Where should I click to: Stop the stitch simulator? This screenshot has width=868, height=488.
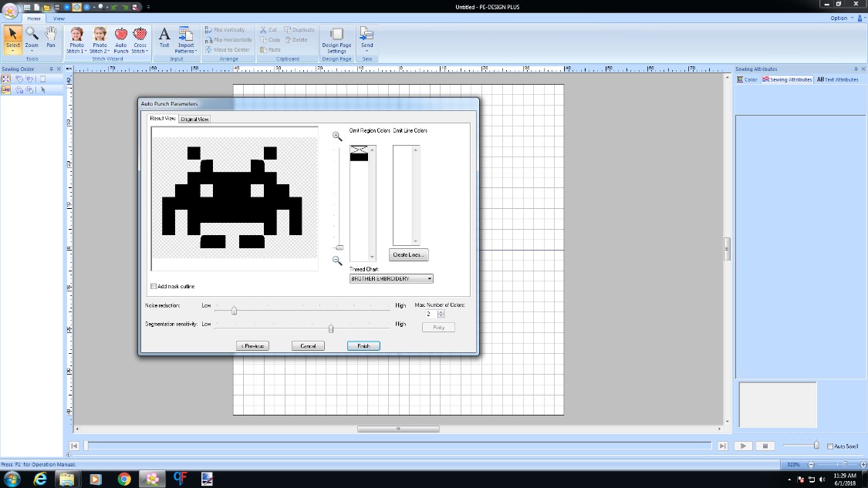click(x=765, y=446)
